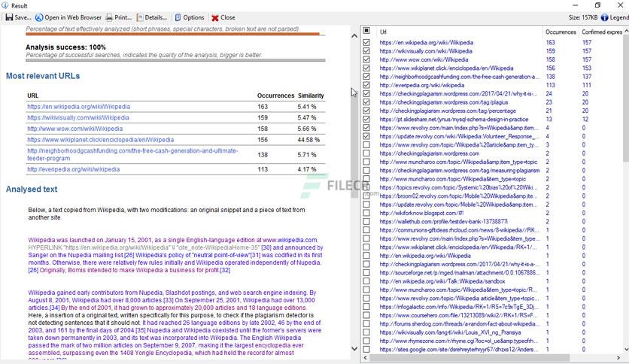
Task: Click the Most relevant URLs heading
Action: [x=43, y=76]
